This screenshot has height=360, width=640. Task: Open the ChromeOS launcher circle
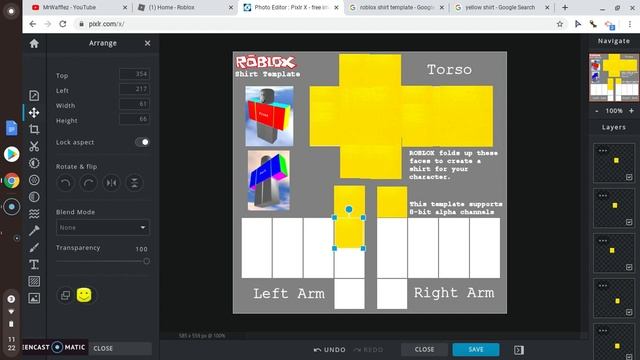point(11,11)
